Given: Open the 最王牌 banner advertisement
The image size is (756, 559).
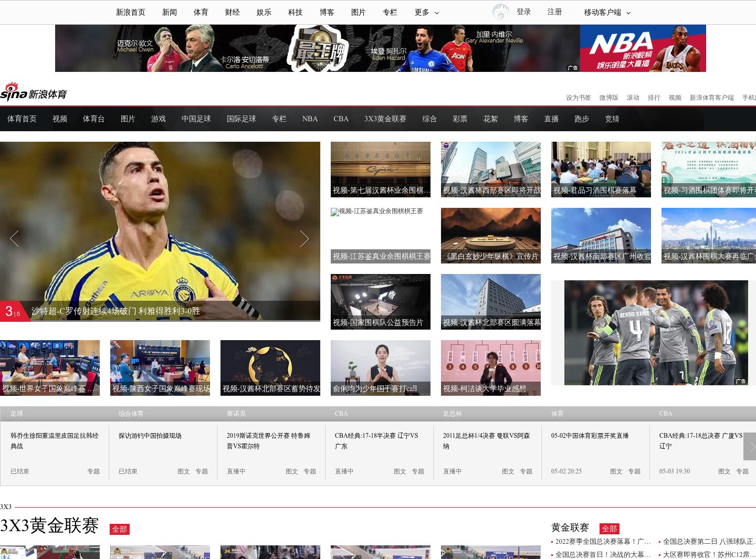Looking at the screenshot, I should pos(318,48).
